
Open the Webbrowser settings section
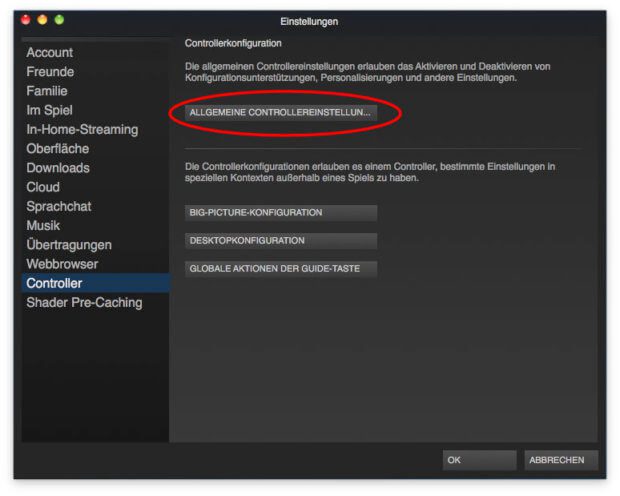click(62, 264)
